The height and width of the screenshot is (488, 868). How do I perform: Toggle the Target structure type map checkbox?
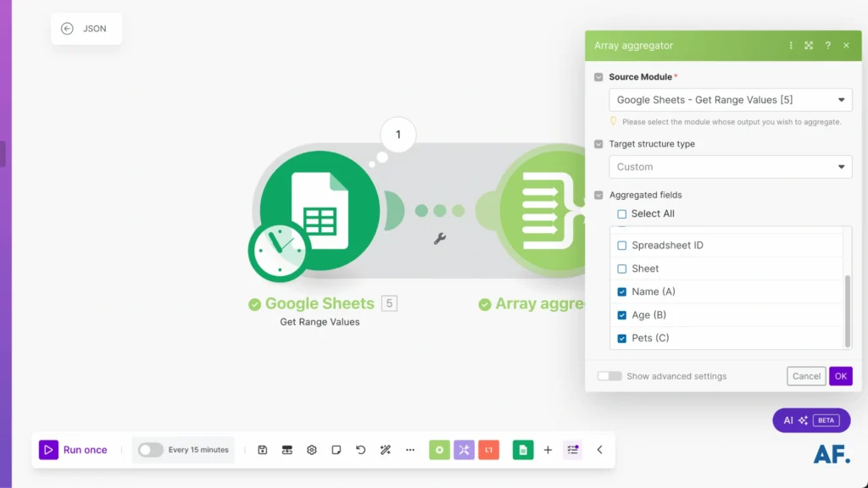click(x=598, y=144)
